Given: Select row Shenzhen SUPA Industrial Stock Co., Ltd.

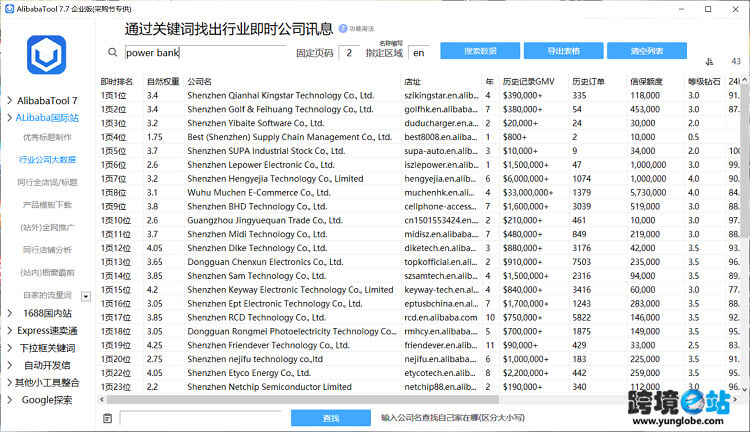Looking at the screenshot, I should click(x=419, y=151).
